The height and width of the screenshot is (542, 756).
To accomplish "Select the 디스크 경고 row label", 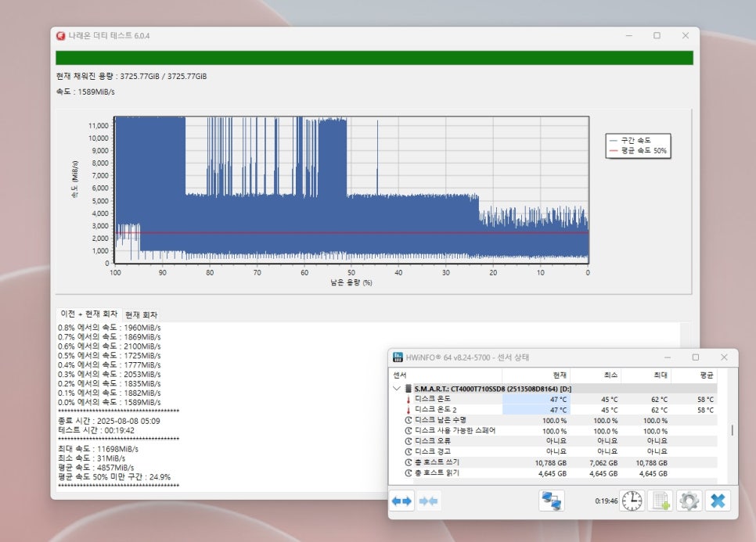I will (433, 452).
